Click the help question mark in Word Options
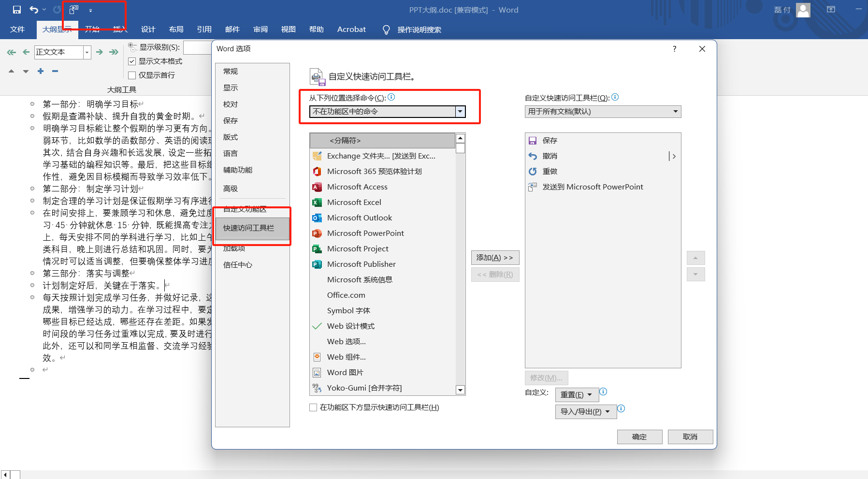This screenshot has width=868, height=479. [675, 49]
